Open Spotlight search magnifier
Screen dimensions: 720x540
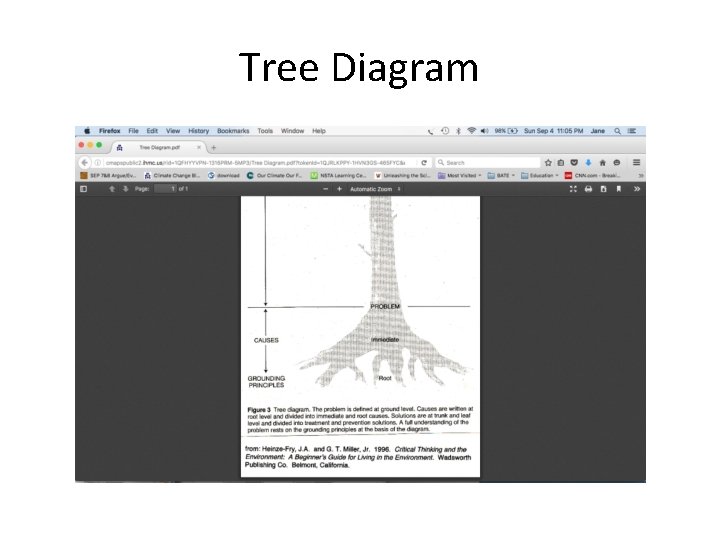coord(618,131)
